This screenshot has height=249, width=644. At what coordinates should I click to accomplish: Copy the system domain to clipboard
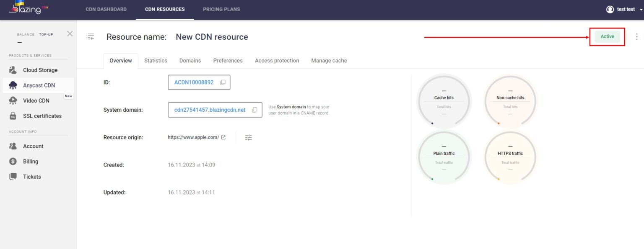point(254,110)
